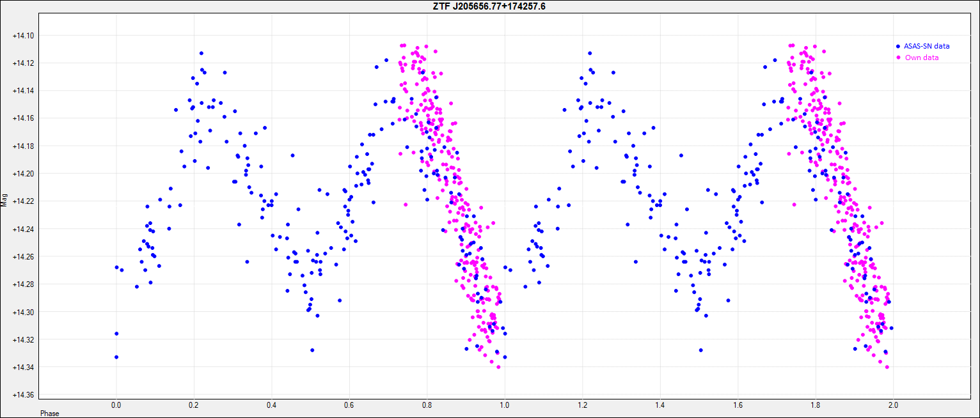Click the chart title ZTF J205656.77+174257.6

click(x=490, y=6)
